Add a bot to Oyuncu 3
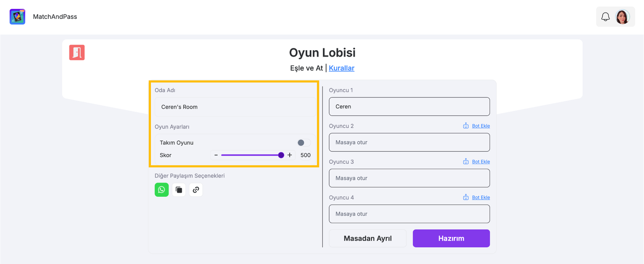The height and width of the screenshot is (264, 644). tap(481, 161)
